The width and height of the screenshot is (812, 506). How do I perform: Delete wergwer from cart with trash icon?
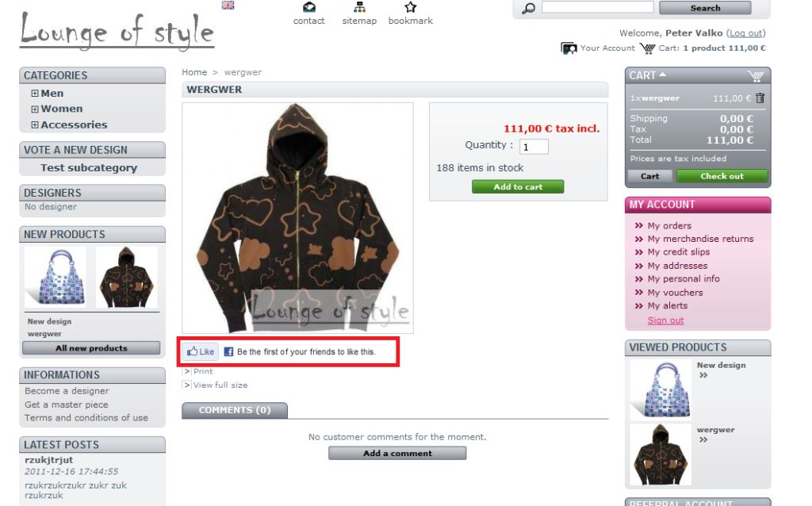click(760, 98)
